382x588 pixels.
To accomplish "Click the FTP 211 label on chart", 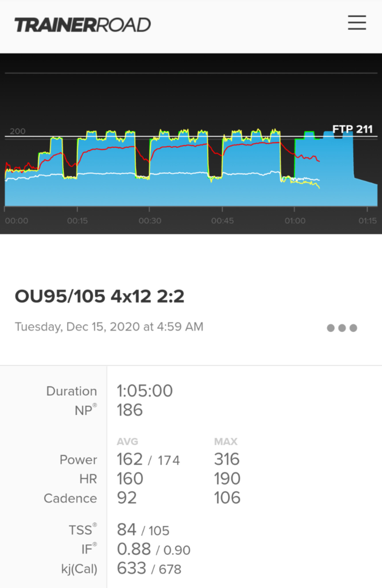I will (x=352, y=129).
